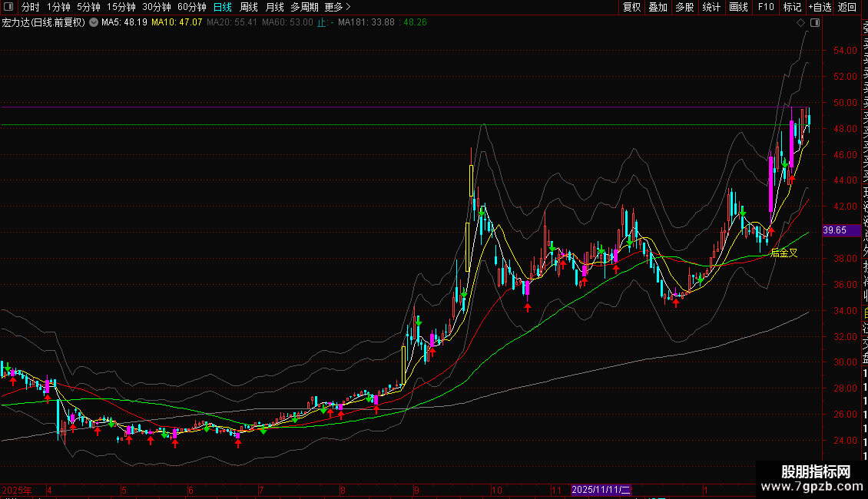The width and height of the screenshot is (868, 499).
Task: Open F10 company info
Action: pos(766,7)
